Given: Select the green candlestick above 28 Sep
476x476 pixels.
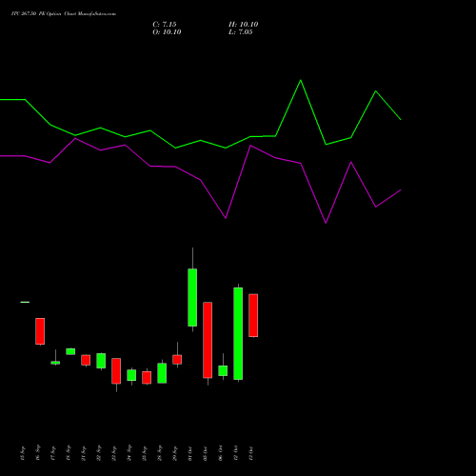Looking at the screenshot, I should tap(162, 373).
